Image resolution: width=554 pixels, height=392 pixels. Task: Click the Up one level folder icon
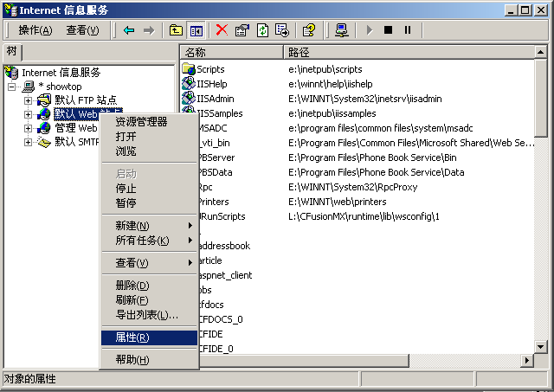click(176, 30)
